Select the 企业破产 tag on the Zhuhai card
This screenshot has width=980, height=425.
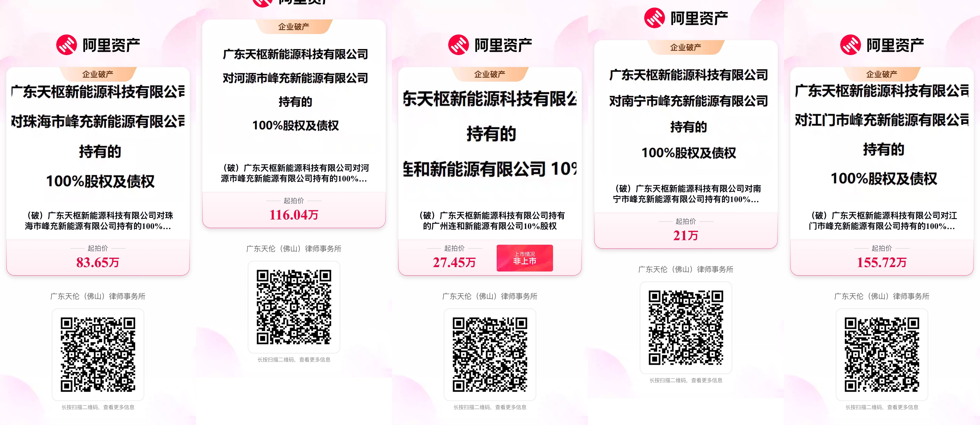click(98, 74)
